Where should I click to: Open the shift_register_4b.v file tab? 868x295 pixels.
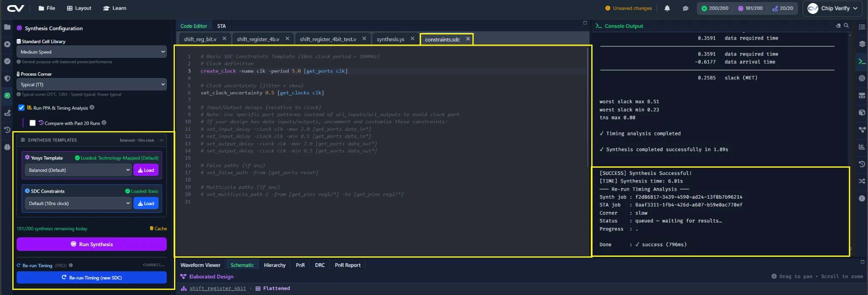258,39
